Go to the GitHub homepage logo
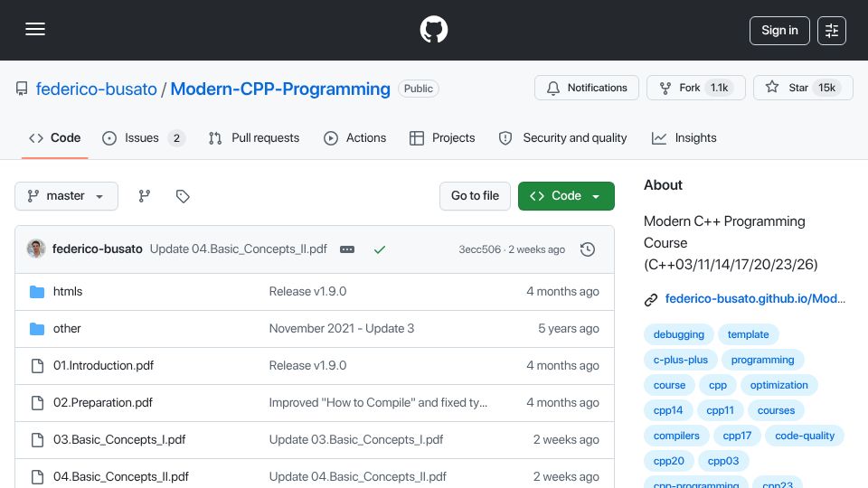 click(x=433, y=29)
